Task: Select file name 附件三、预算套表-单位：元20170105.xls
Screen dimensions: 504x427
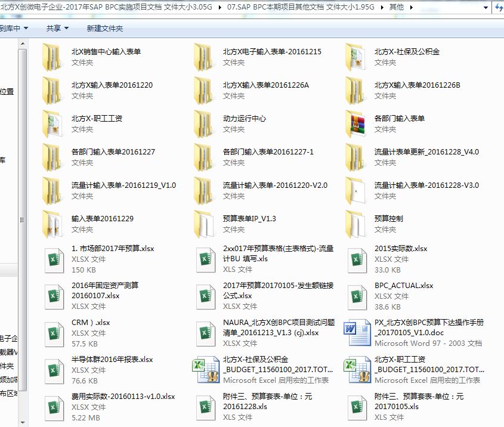Action: pos(419,401)
